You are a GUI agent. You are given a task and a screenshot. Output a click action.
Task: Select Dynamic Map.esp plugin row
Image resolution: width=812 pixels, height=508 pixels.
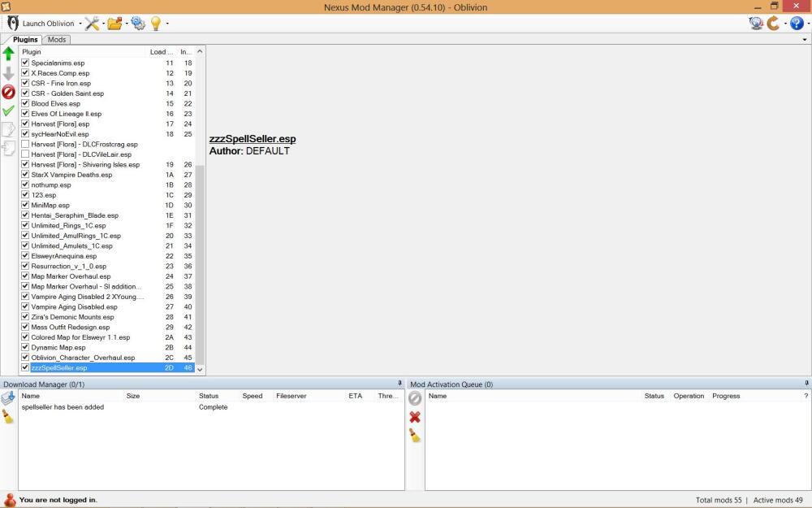pyautogui.click(x=106, y=347)
